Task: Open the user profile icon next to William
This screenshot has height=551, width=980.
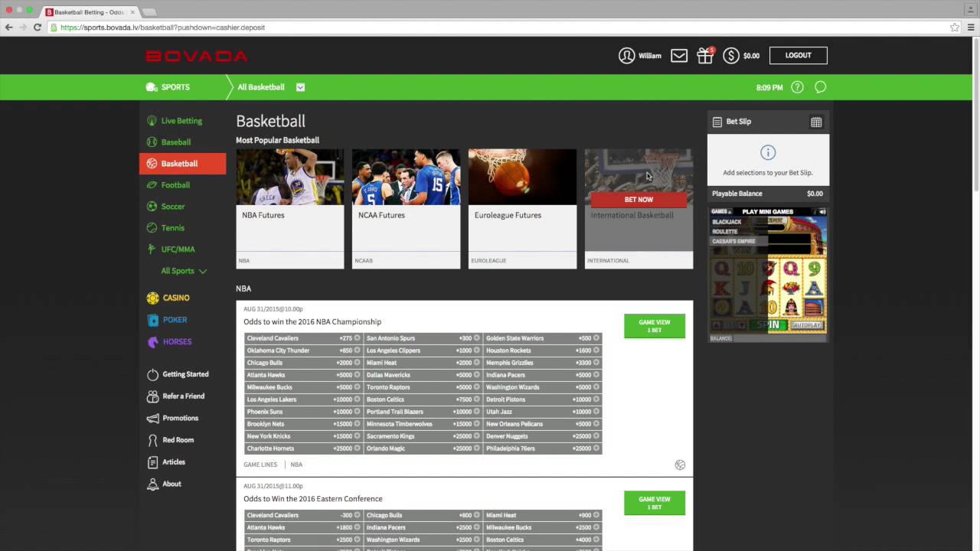Action: click(x=626, y=55)
